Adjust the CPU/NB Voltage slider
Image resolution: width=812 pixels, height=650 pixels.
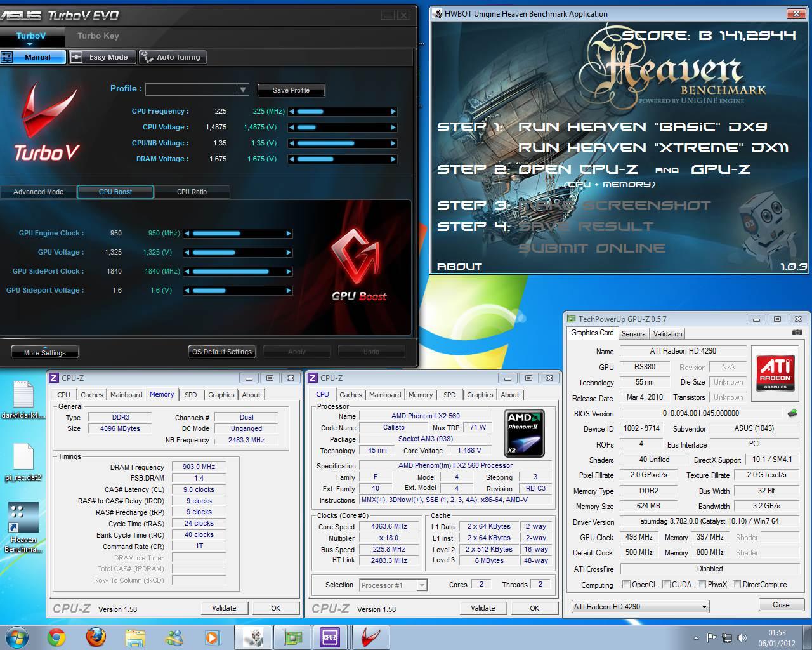pos(343,143)
